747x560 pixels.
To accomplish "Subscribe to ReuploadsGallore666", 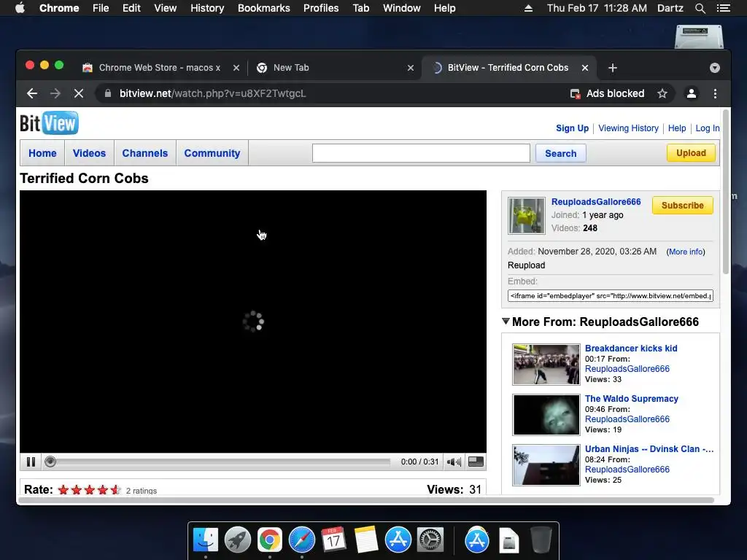I will (x=682, y=205).
